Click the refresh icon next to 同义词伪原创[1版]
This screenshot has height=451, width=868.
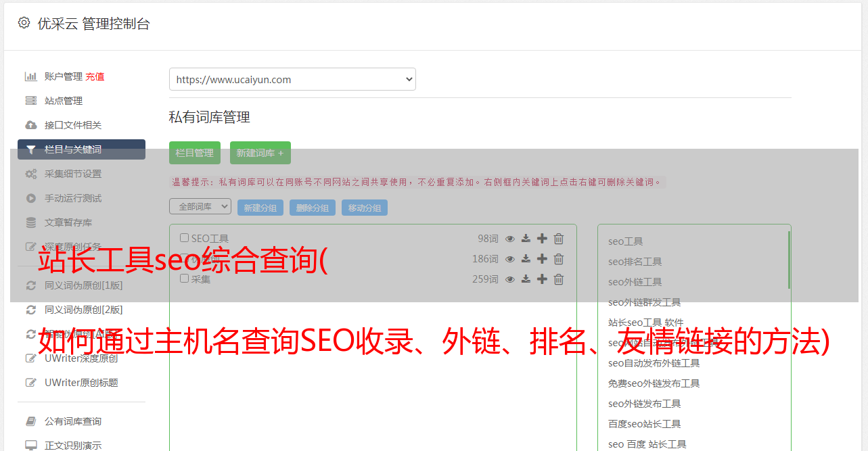click(x=30, y=285)
